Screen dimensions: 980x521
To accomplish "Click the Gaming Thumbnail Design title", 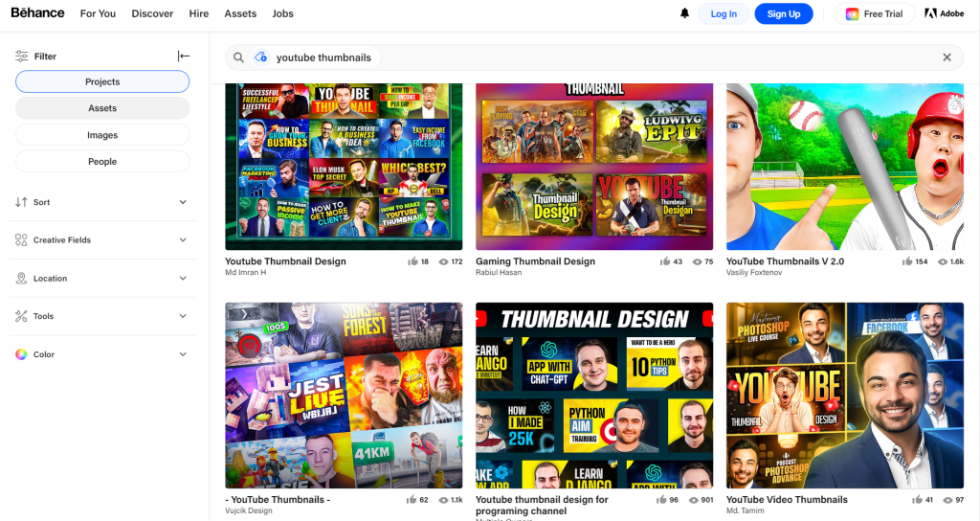I will pyautogui.click(x=536, y=261).
